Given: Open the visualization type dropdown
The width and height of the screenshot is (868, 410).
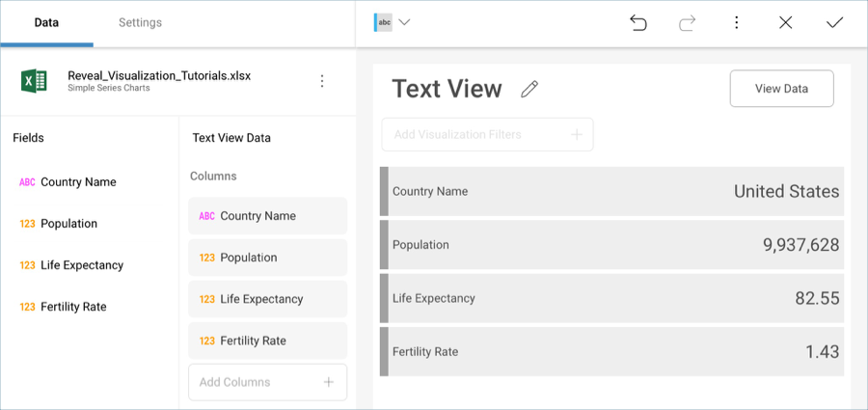Looking at the screenshot, I should coord(393,22).
